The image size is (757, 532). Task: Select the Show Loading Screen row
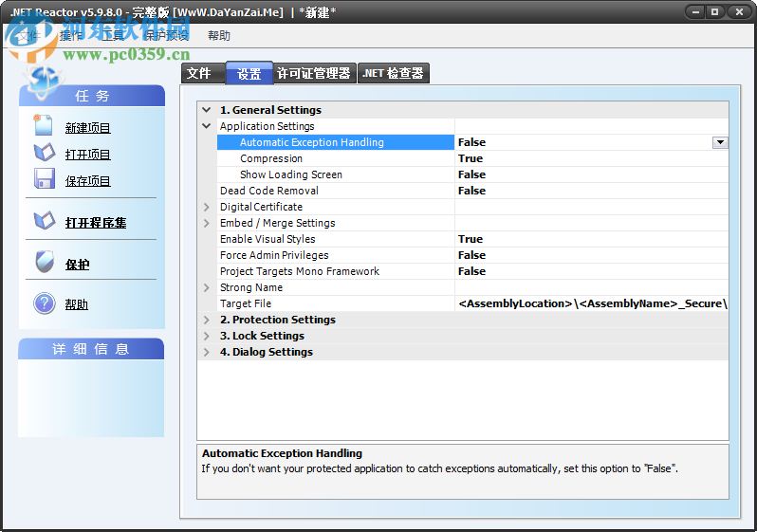click(x=472, y=174)
